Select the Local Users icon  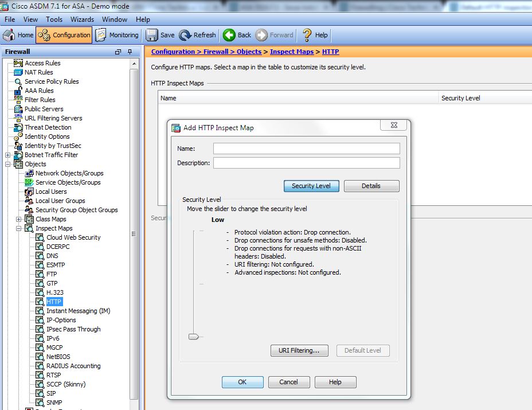(x=29, y=192)
